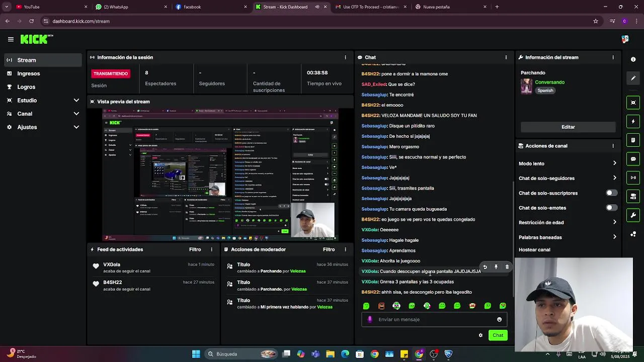Insert the first green Kick emote
The image size is (644, 362).
pyautogui.click(x=366, y=306)
